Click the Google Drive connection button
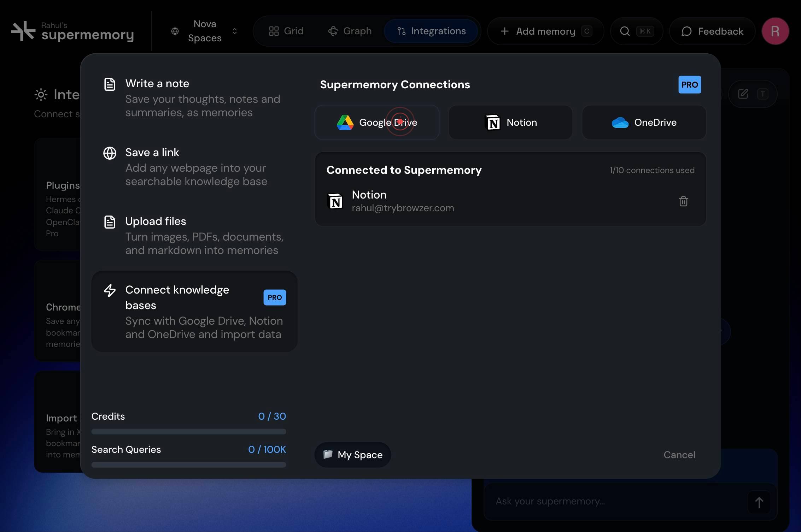 click(377, 122)
